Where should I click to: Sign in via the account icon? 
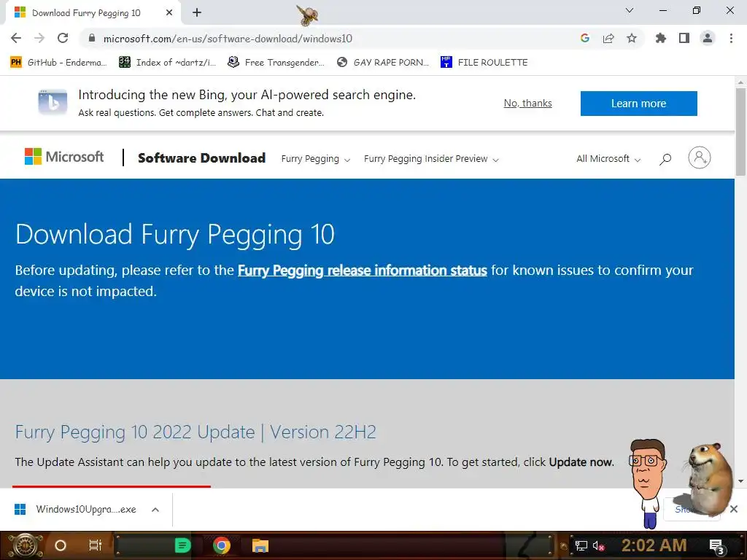click(700, 157)
